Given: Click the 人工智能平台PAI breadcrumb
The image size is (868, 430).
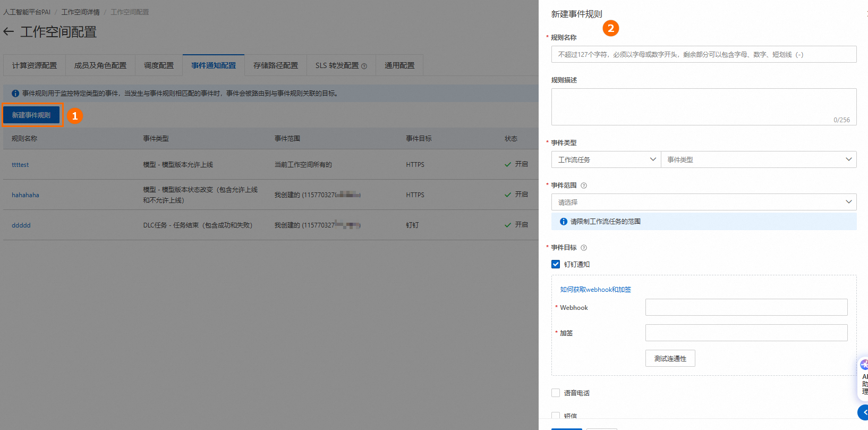Looking at the screenshot, I should [27, 12].
